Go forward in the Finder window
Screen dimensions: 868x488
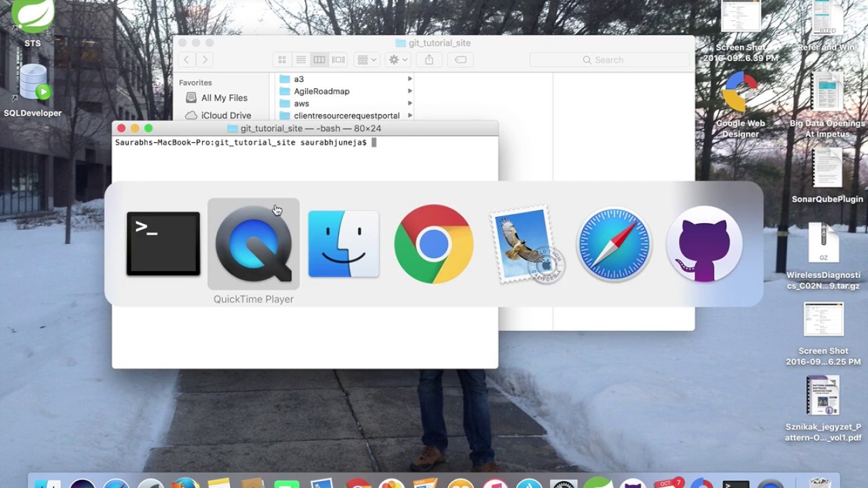(205, 60)
